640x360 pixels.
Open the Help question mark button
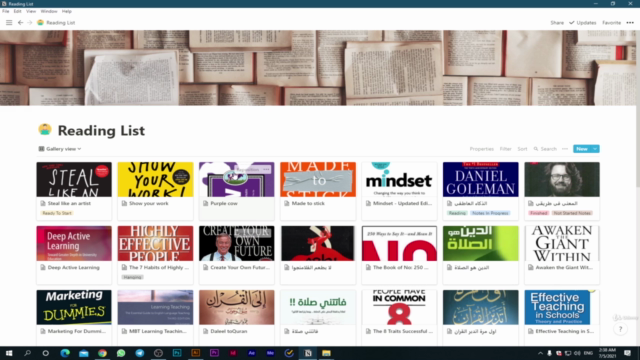click(620, 329)
